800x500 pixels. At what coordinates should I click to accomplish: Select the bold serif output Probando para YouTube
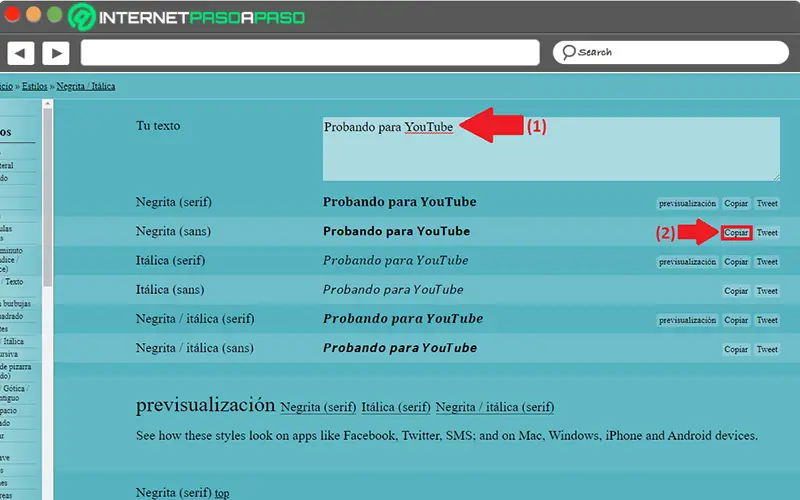399,202
